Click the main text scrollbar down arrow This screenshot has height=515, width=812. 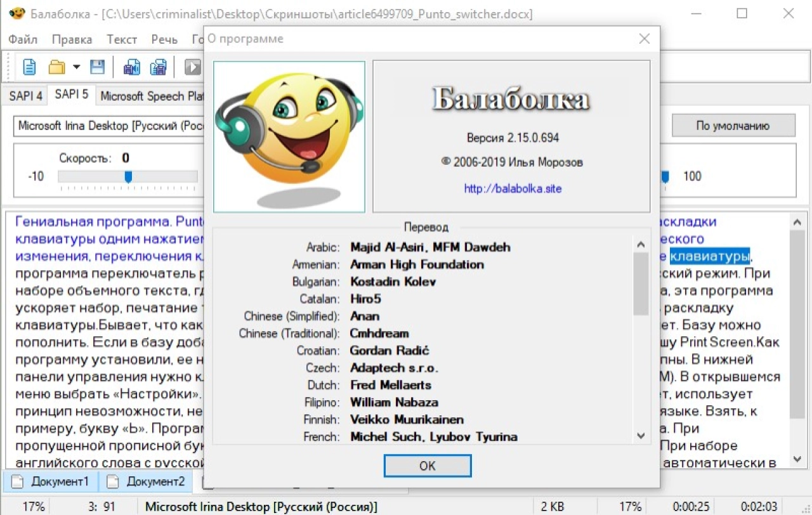coord(797,459)
